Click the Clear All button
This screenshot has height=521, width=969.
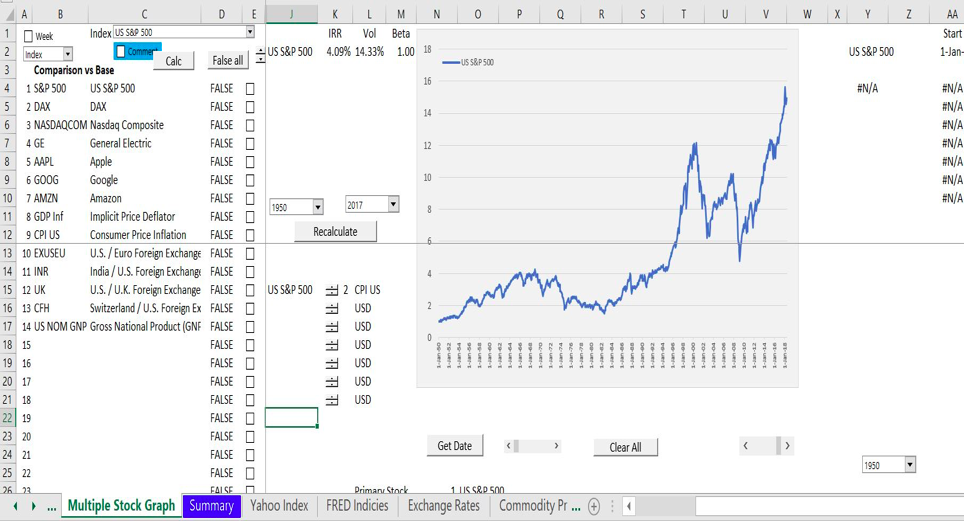625,447
